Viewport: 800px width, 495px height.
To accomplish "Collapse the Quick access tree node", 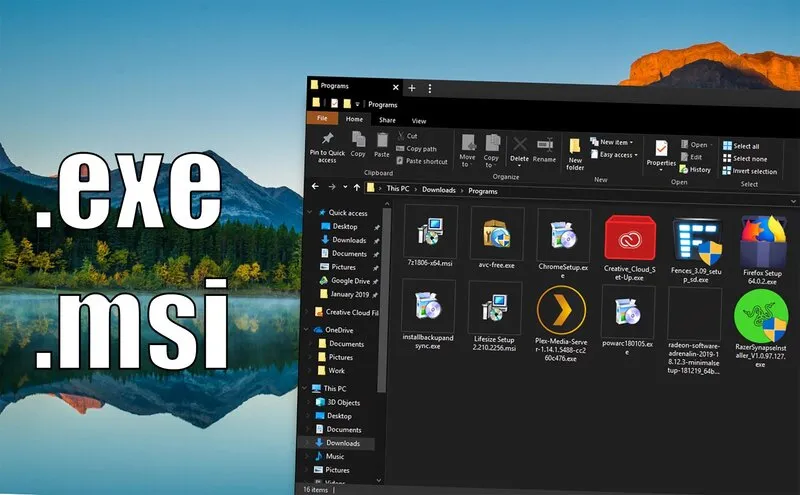I will 309,213.
